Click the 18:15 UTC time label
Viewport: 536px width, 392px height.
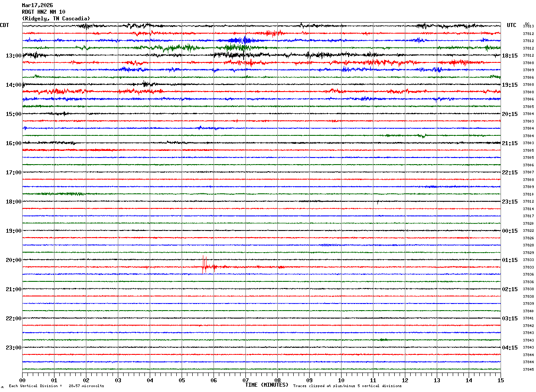509,56
